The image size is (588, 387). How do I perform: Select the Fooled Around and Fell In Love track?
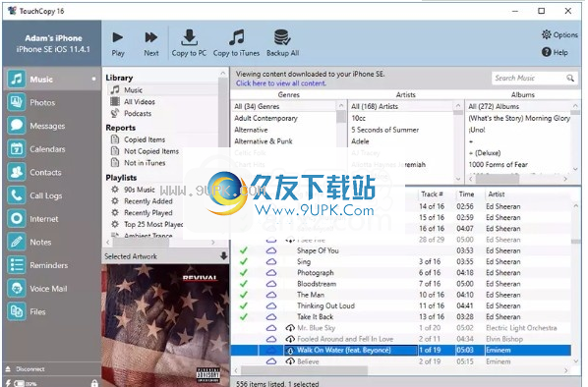[344, 339]
